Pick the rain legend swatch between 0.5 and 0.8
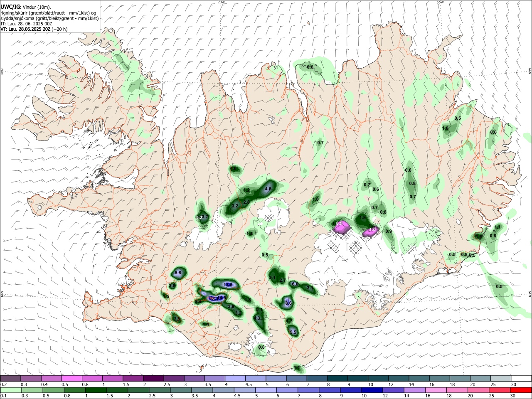Image resolution: width=532 pixels, height=399 pixels. pos(53,390)
